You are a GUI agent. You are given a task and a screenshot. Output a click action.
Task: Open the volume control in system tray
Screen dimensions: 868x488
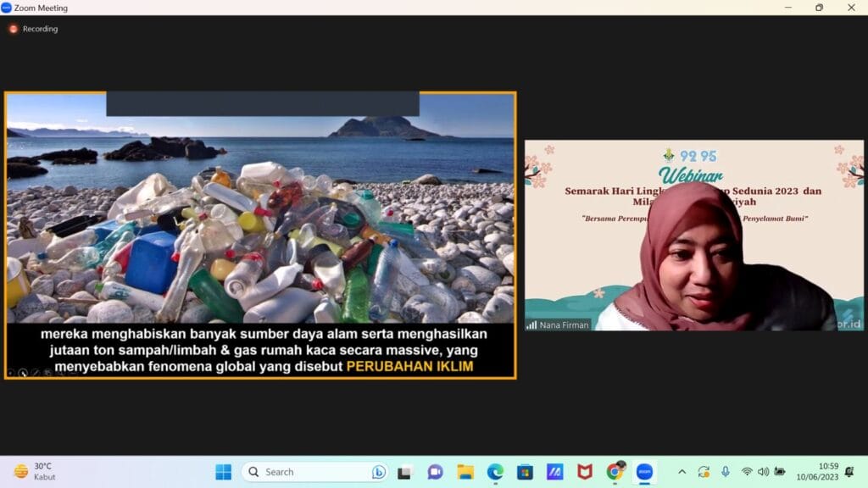763,472
